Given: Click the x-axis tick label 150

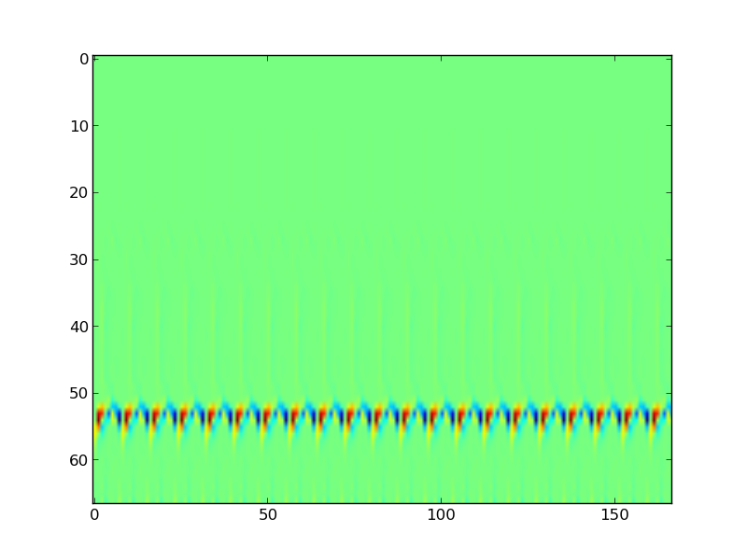Looking at the screenshot, I should coord(613,514).
